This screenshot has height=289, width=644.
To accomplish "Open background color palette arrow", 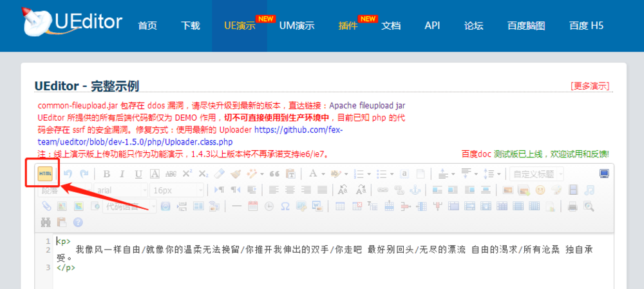I will tap(346, 174).
